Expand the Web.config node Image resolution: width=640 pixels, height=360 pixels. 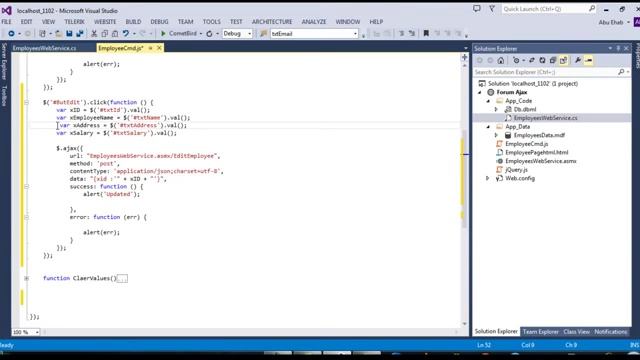click(x=488, y=178)
